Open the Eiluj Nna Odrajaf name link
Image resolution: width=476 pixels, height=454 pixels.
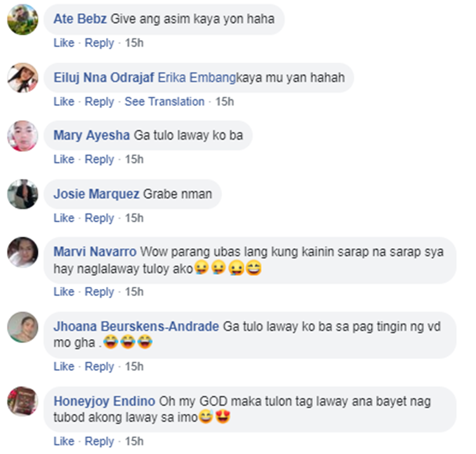pos(104,77)
